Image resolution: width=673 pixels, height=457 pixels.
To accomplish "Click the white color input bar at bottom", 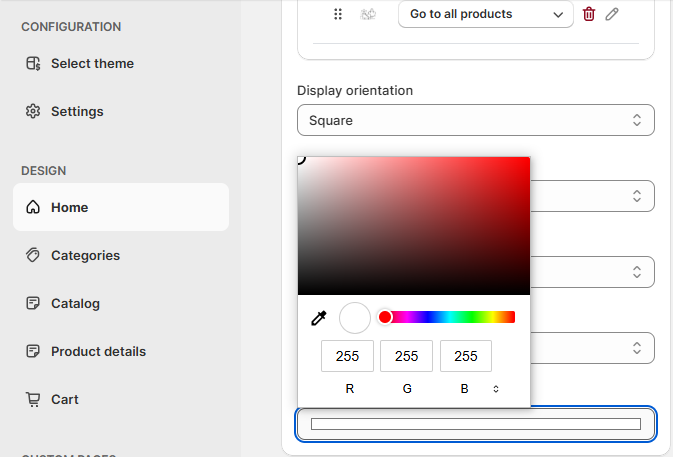I will click(x=476, y=424).
